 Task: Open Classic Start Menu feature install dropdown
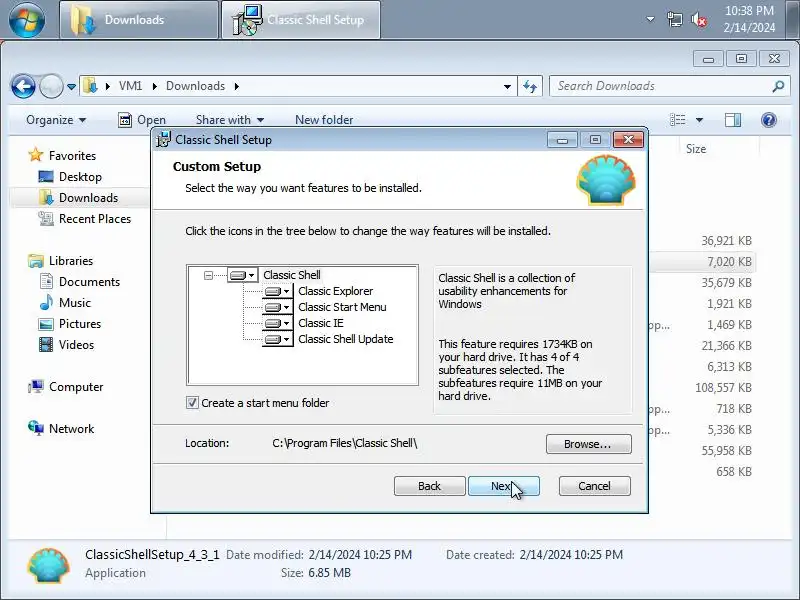pyautogui.click(x=278, y=308)
